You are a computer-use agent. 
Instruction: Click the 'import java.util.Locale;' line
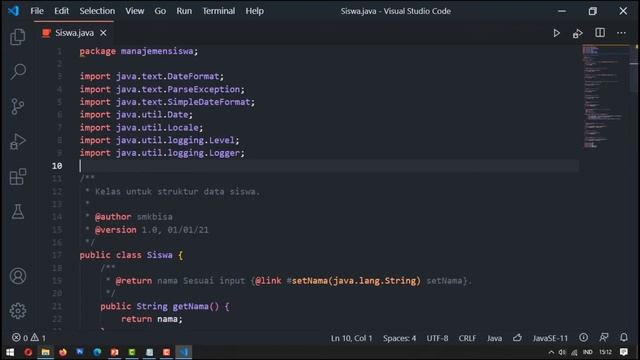[x=141, y=127]
